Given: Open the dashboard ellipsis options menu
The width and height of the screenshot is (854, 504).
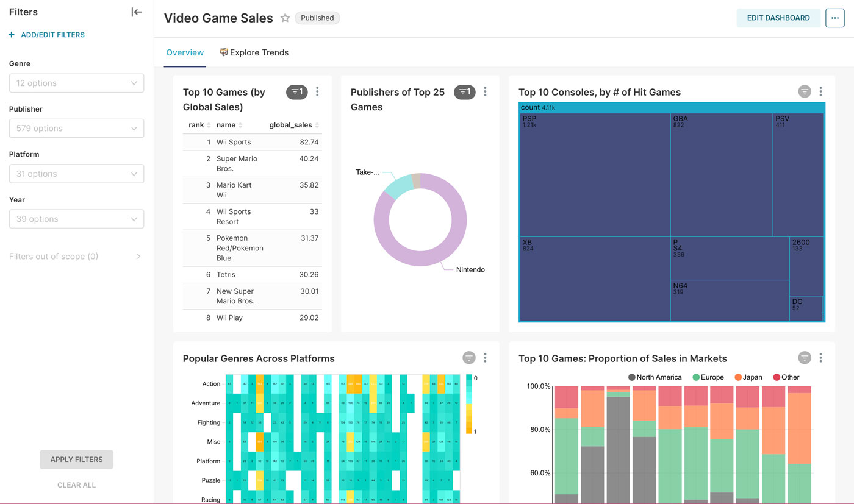Looking at the screenshot, I should 834,18.
